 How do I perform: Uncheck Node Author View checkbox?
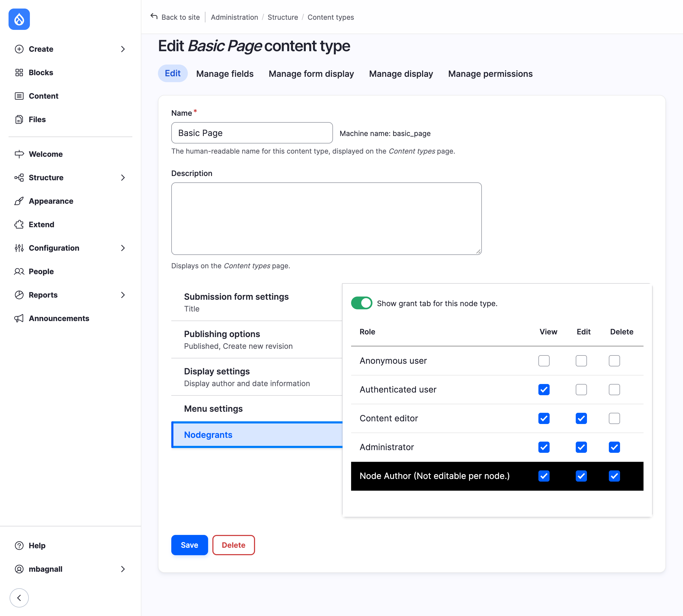[x=544, y=476]
